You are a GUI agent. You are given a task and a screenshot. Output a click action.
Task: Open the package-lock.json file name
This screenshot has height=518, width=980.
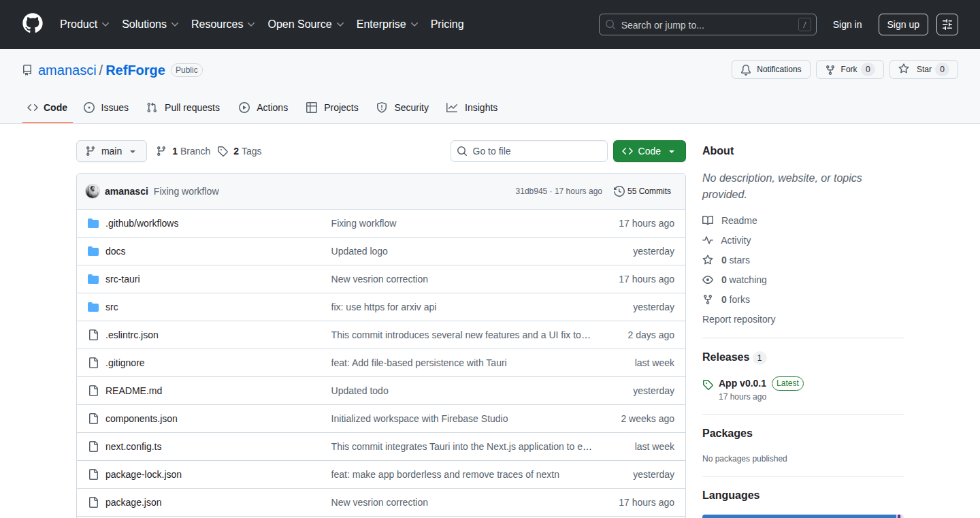click(x=144, y=474)
